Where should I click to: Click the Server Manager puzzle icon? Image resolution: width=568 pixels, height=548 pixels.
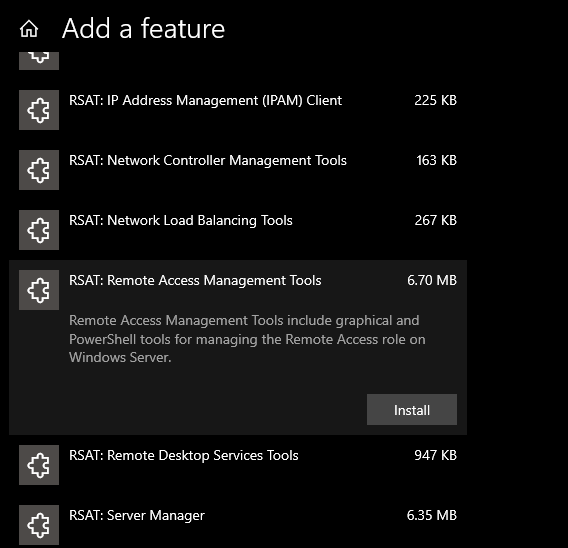coord(39,525)
